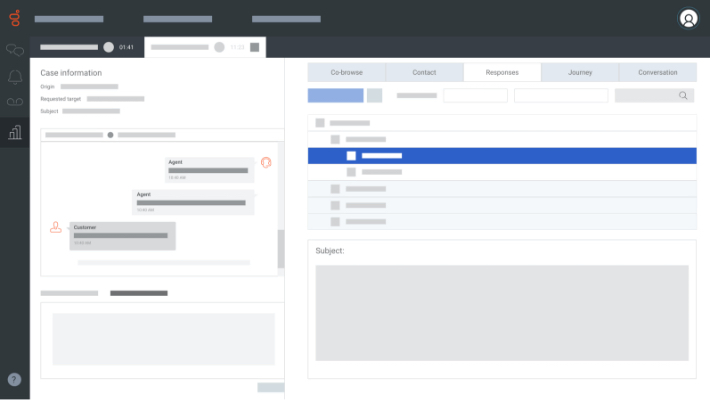Open the Conversation tab
Viewport: 710px width, 400px height.
tap(658, 72)
